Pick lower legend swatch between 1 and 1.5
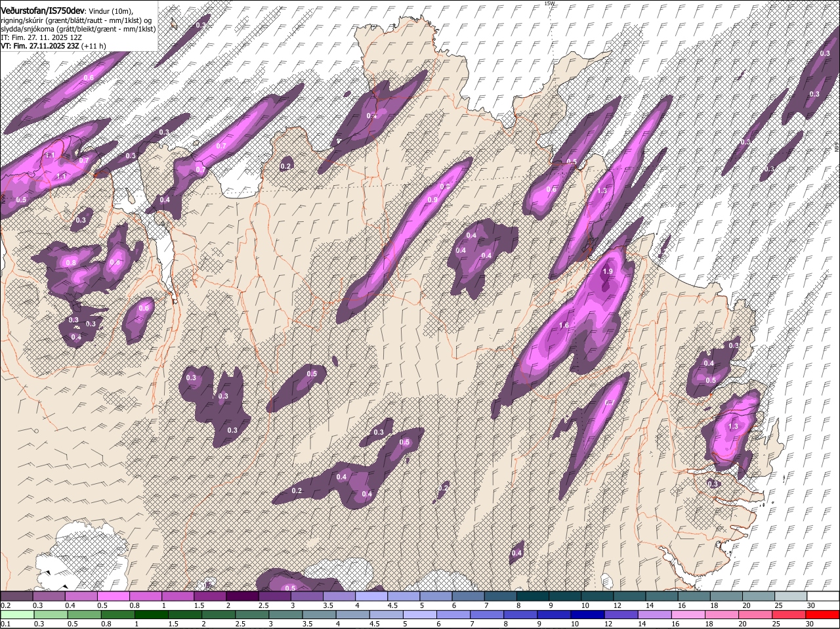Screen dimensions: 840x629 point(152,615)
